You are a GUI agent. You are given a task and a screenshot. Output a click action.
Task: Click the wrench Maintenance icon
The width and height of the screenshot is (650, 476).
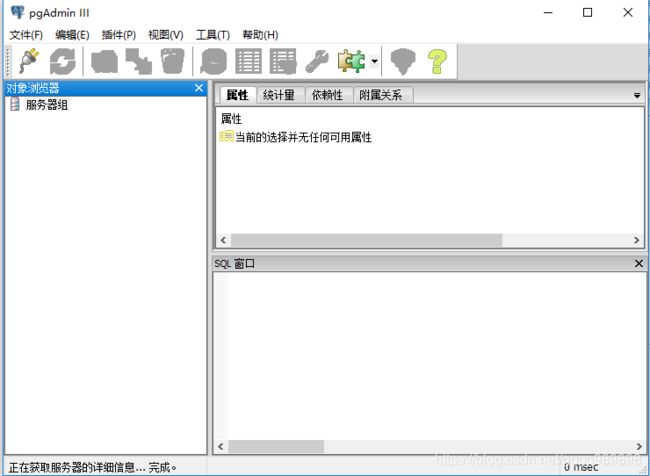click(x=317, y=61)
